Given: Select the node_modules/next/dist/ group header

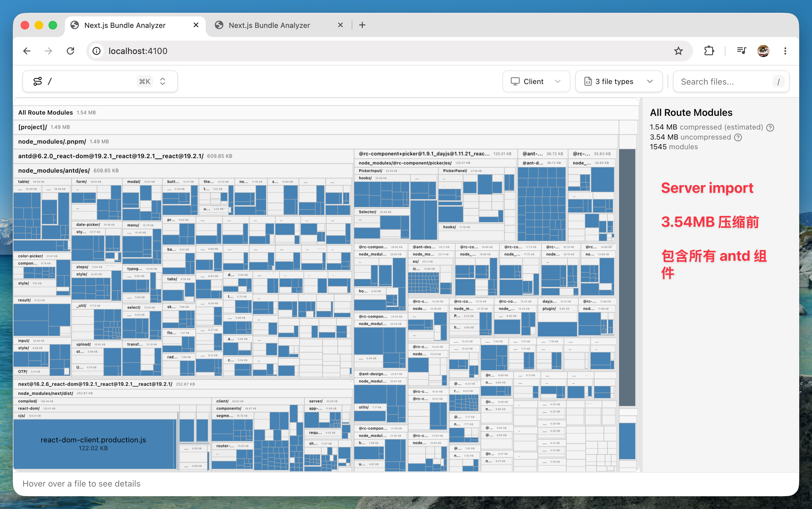Looking at the screenshot, I should point(183,393).
